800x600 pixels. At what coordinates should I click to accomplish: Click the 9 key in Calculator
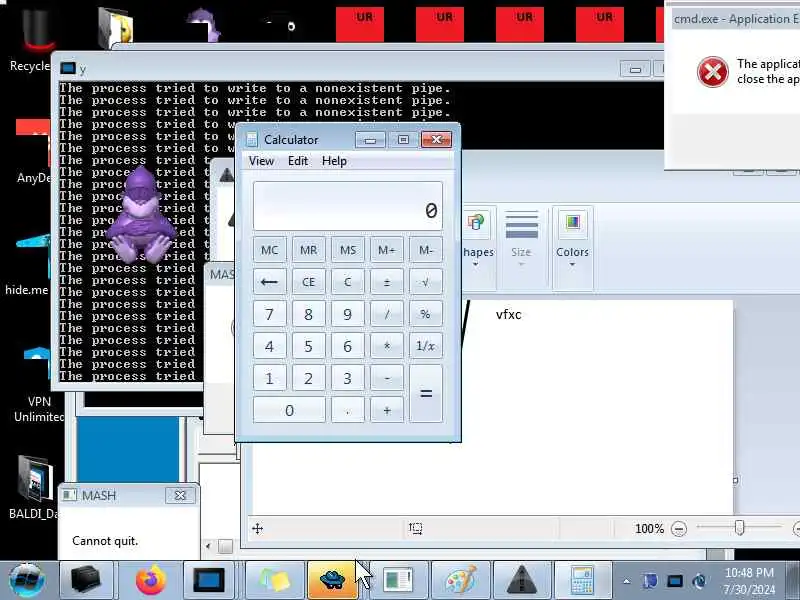347,314
